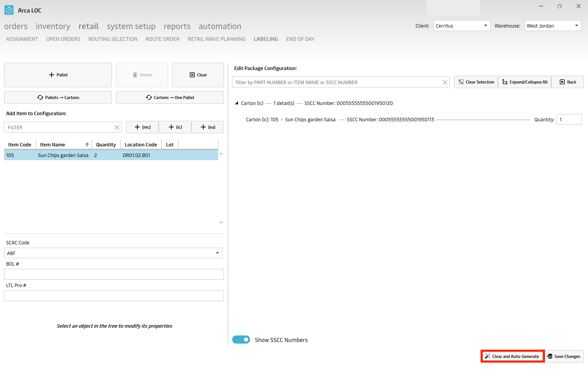Click the BOL # input field
This screenshot has height=392, width=588.
[x=114, y=274]
